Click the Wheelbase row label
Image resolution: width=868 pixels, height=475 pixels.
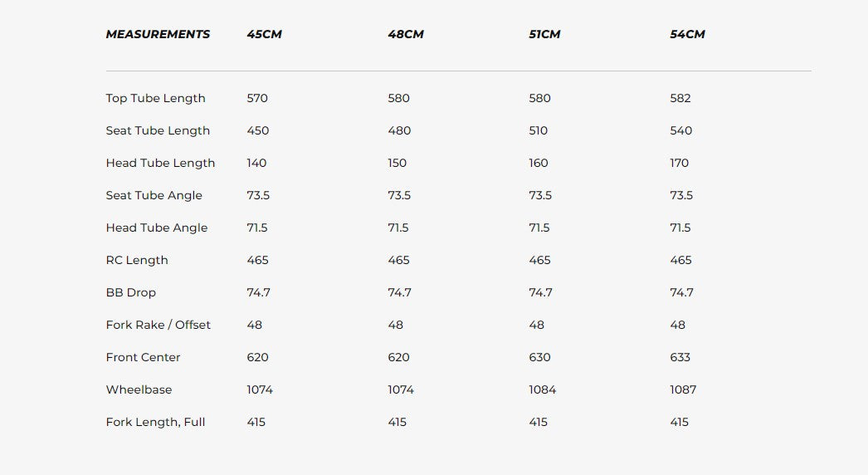click(139, 389)
